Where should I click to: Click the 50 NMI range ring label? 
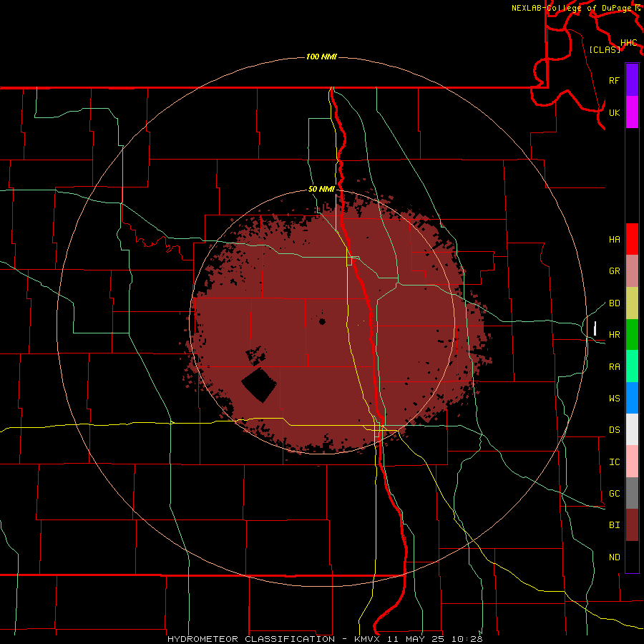(x=321, y=190)
